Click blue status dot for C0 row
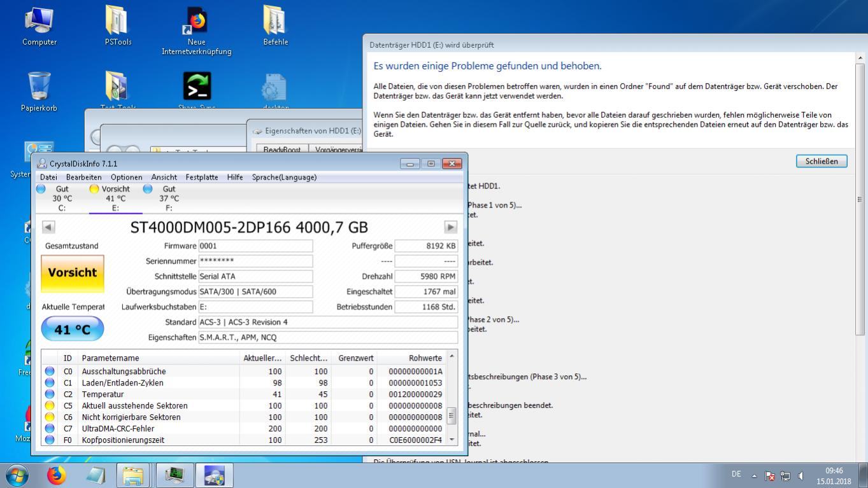Viewport: 868px width, 488px height. point(50,372)
